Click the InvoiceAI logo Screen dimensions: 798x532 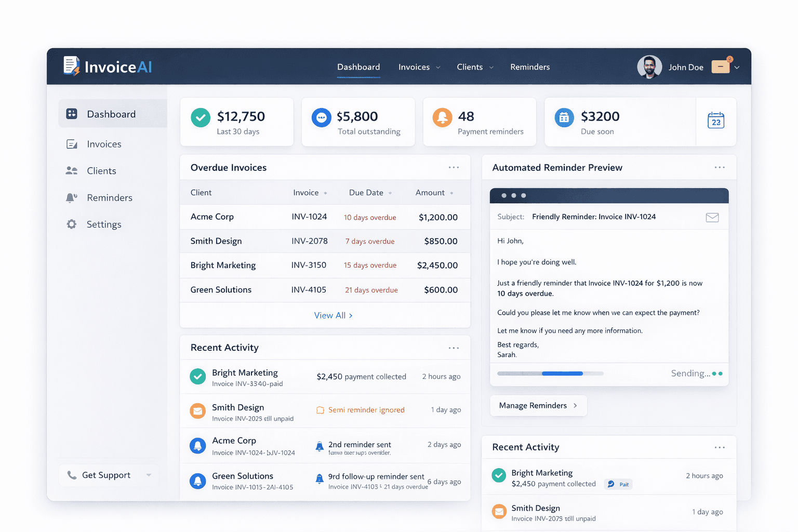coord(108,66)
